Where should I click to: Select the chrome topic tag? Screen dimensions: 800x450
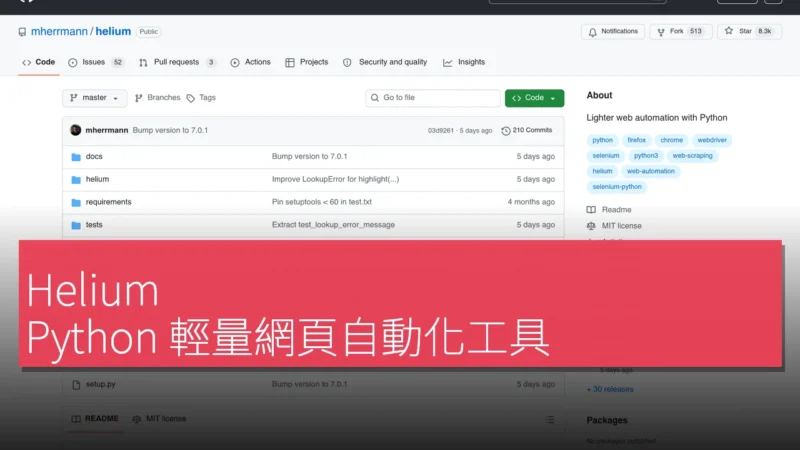pos(671,140)
